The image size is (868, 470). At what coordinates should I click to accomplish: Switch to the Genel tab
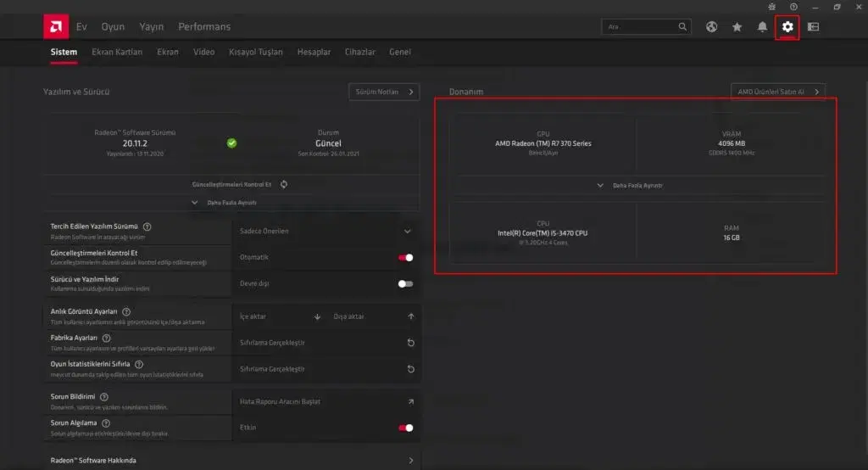coord(400,52)
